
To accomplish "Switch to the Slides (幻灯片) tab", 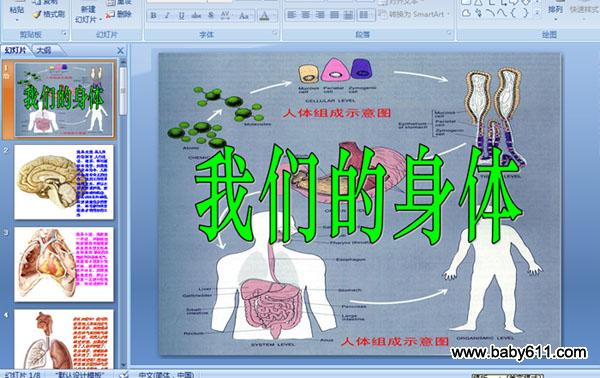I will [16, 50].
